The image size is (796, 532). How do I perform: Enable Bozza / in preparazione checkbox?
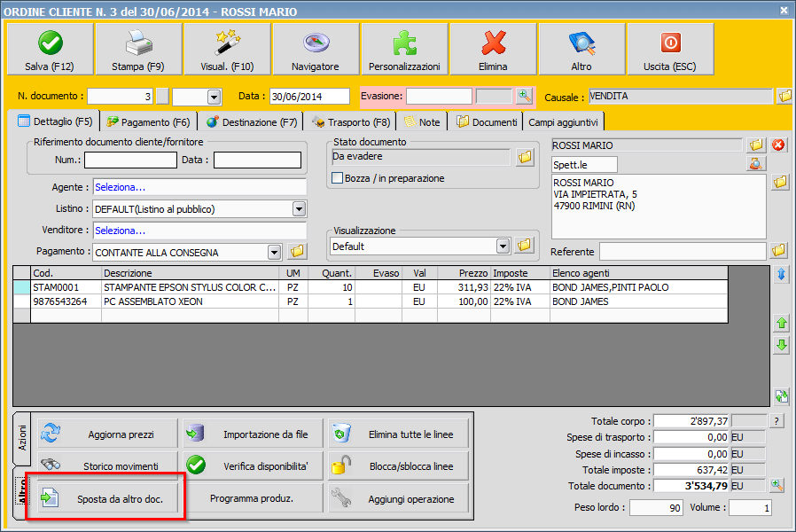(337, 178)
